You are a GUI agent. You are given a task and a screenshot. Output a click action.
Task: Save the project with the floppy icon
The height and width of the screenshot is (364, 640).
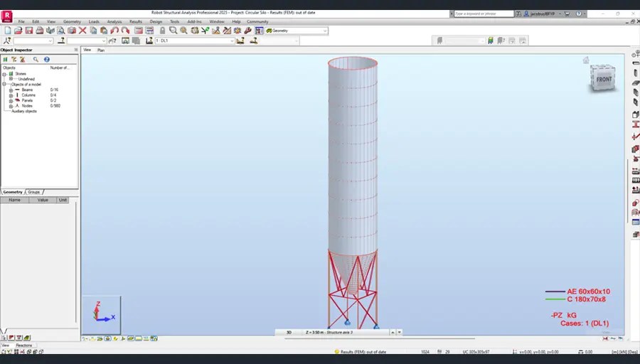28,31
